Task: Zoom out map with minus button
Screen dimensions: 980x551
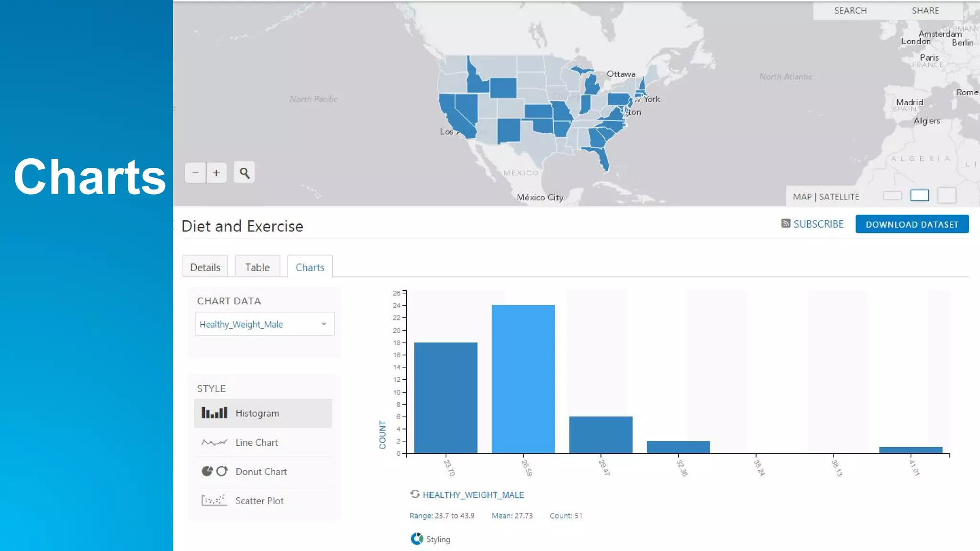Action: coord(195,173)
